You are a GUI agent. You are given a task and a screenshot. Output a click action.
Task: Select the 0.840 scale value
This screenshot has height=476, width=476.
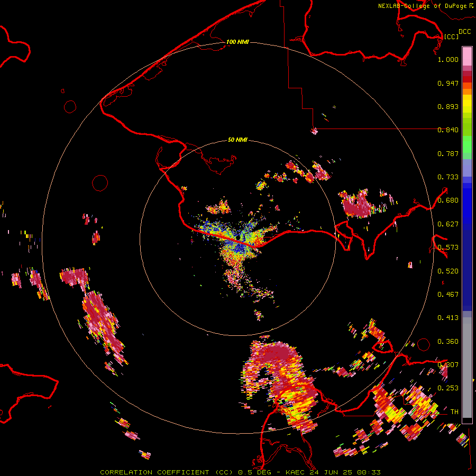point(448,130)
